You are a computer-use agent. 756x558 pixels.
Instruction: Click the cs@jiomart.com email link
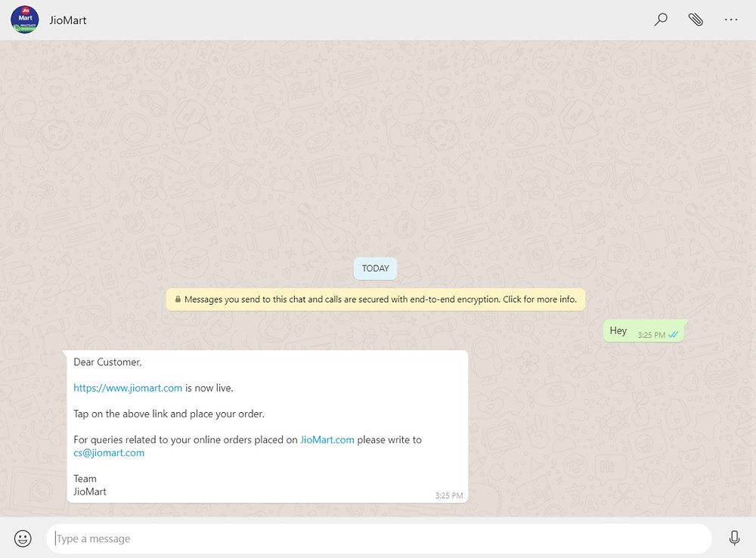(x=109, y=452)
